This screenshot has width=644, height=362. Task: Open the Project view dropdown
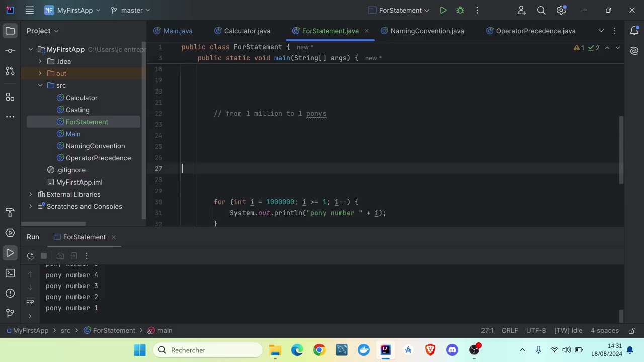point(43,31)
